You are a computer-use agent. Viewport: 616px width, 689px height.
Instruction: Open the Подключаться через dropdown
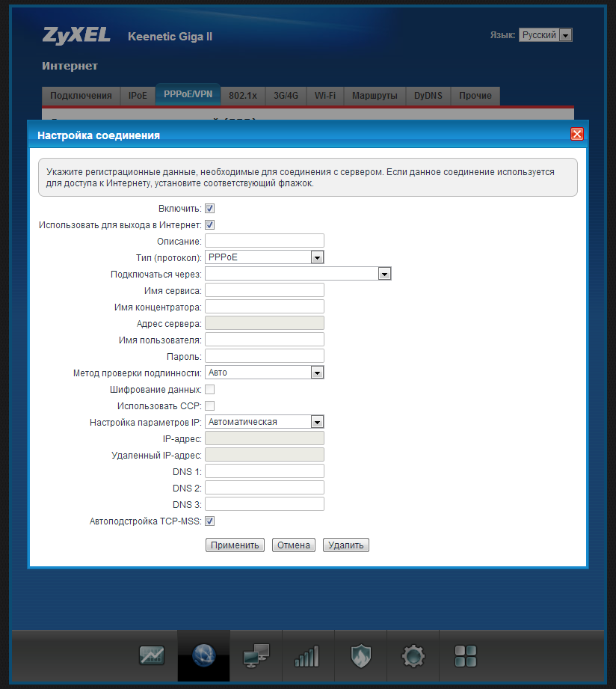298,274
